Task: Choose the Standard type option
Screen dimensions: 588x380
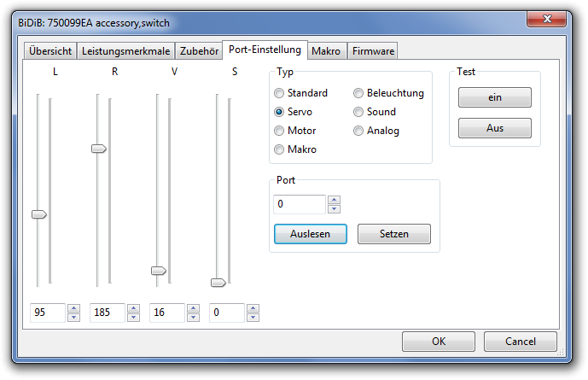Action: (279, 93)
